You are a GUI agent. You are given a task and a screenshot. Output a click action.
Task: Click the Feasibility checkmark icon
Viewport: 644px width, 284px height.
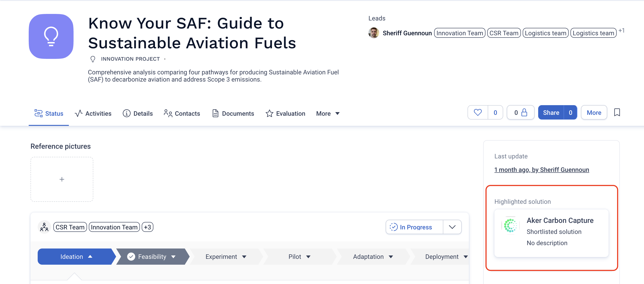[131, 256]
